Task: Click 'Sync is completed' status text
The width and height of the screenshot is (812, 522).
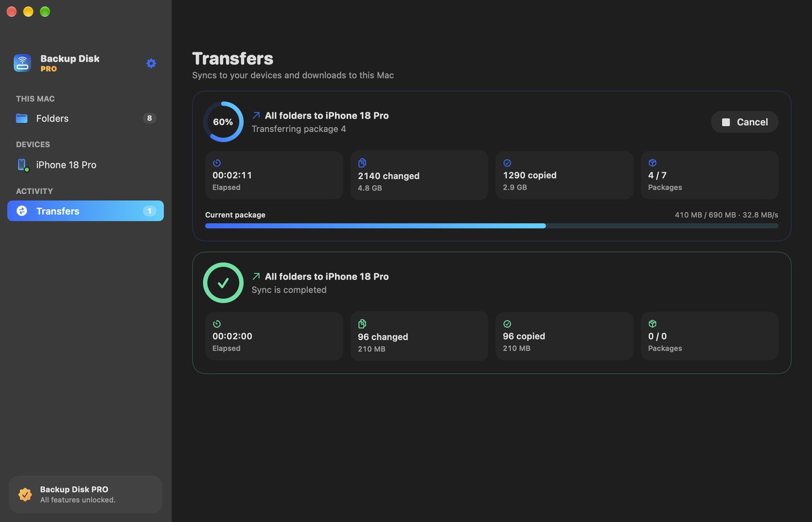Action: (x=289, y=290)
